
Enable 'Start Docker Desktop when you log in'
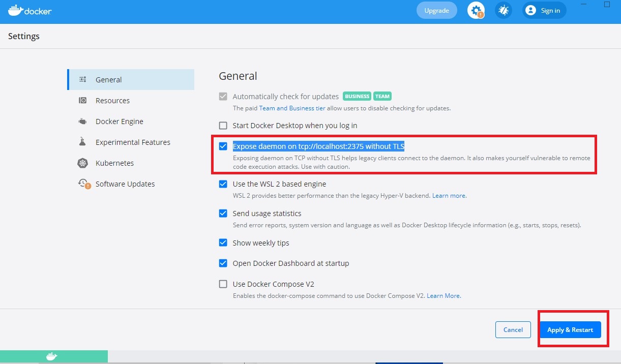click(x=223, y=126)
